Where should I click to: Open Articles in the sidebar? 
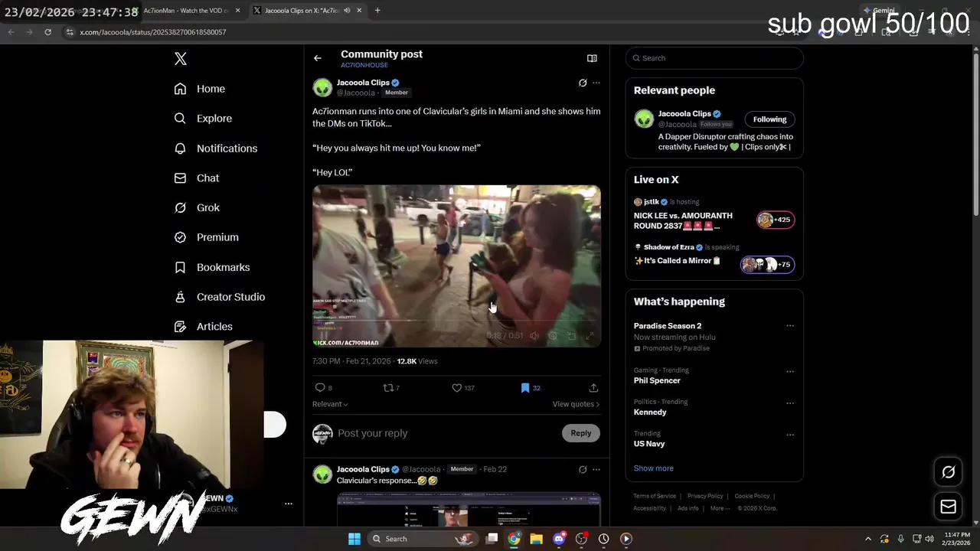(203, 327)
